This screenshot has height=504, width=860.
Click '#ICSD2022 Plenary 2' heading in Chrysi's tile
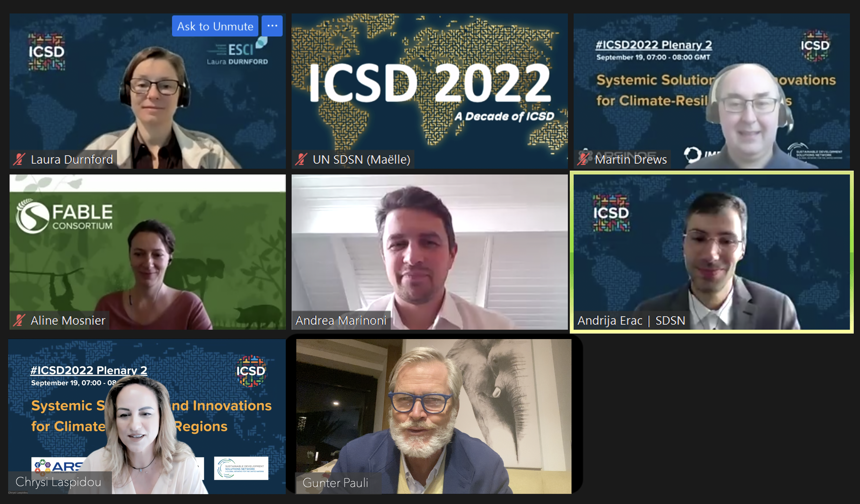point(89,370)
